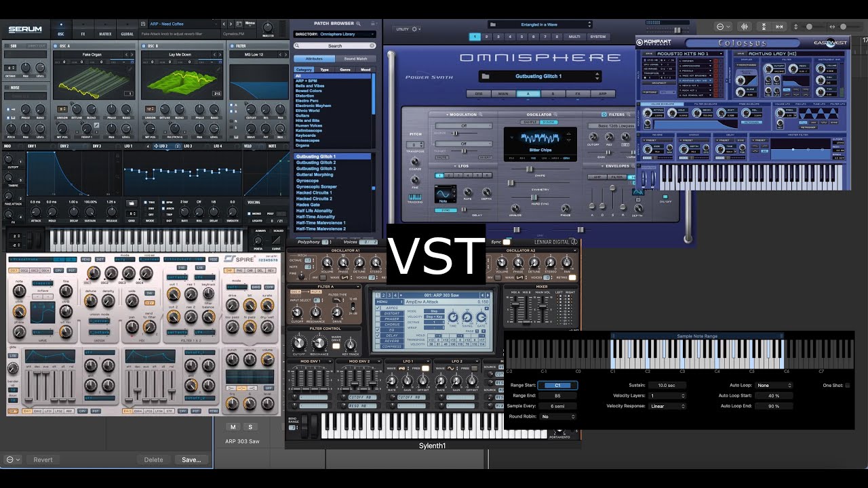The width and height of the screenshot is (868, 488).
Task: Open the Serum LFO folder icon
Action: point(132,203)
